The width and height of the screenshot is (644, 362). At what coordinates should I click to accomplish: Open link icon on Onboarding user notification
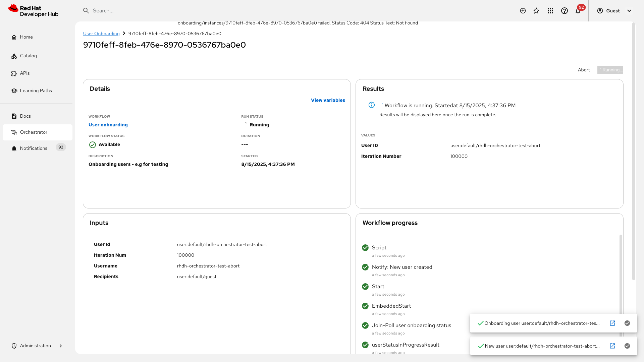click(612, 323)
